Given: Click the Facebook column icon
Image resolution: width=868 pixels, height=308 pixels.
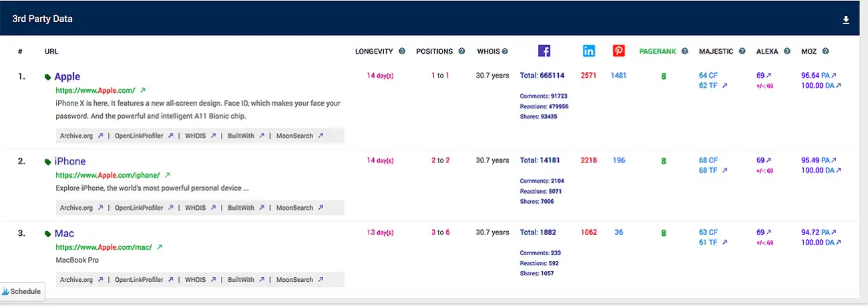Looking at the screenshot, I should 544,51.
